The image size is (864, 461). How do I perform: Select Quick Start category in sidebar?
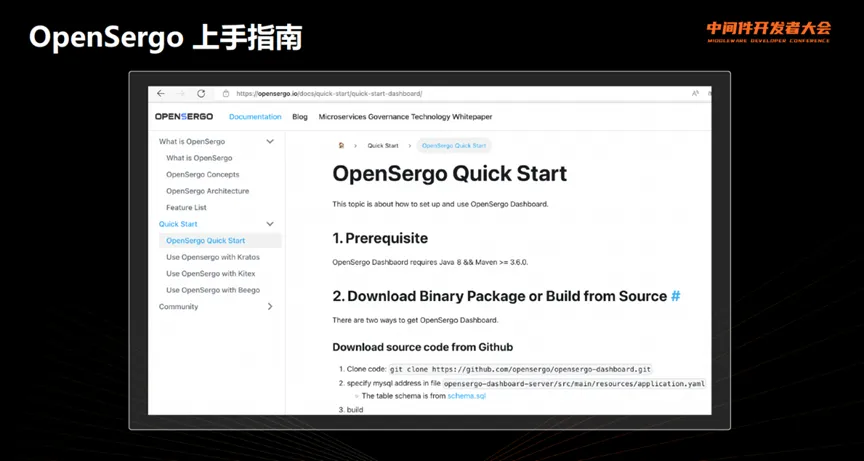click(178, 224)
